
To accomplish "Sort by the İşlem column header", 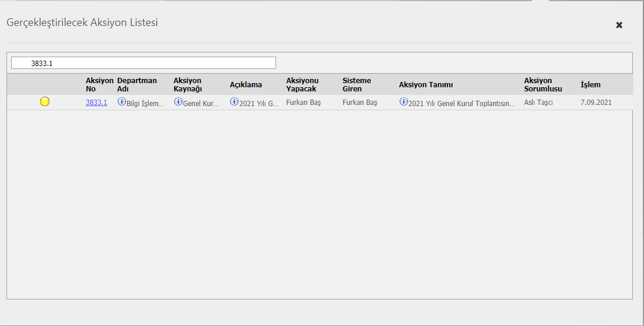I will coord(590,85).
